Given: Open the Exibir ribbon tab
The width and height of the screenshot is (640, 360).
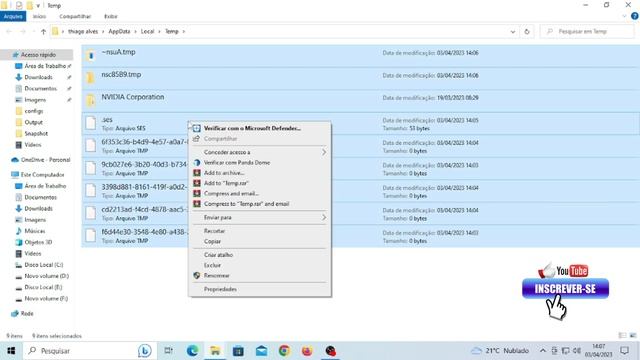Looking at the screenshot, I should (x=111, y=16).
